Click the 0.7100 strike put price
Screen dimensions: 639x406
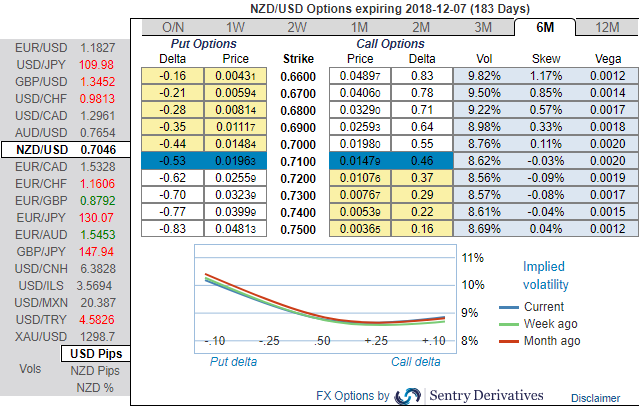tap(235, 161)
